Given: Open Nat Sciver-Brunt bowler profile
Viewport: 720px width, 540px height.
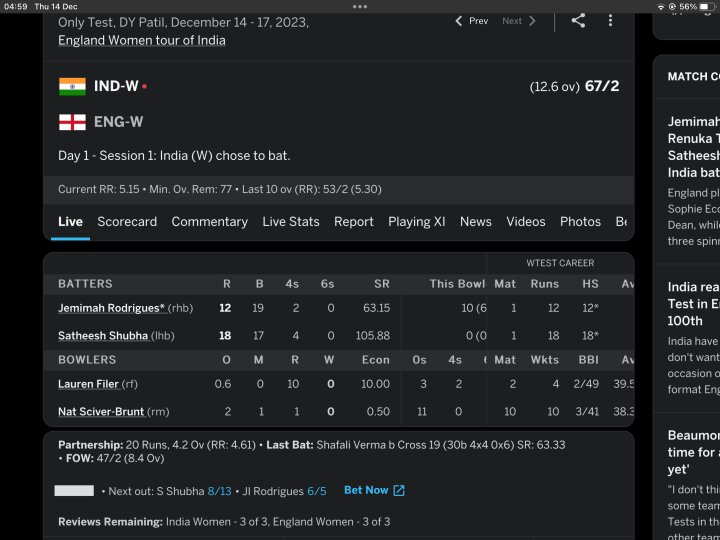Looking at the screenshot, I should tap(101, 411).
